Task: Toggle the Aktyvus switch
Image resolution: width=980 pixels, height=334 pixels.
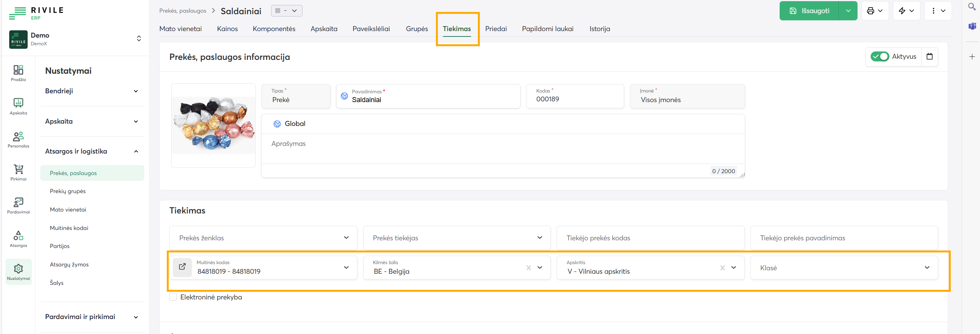Action: [x=879, y=56]
